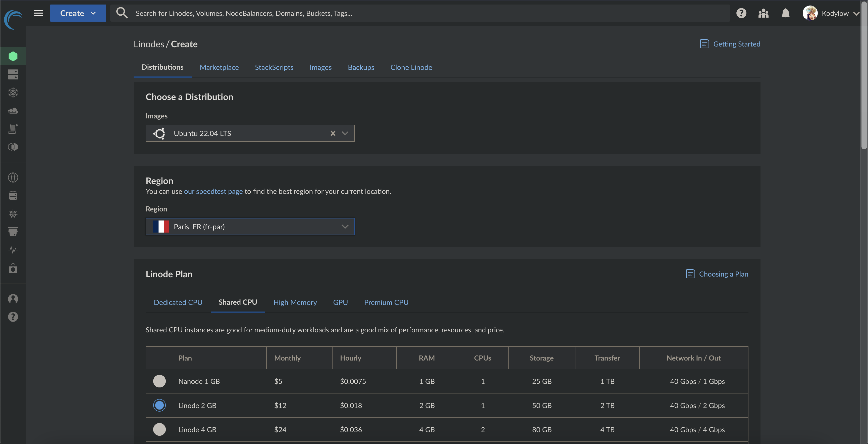Screen dimensions: 868x444
Task: Switch to the Marketplace tab
Action: pos(219,67)
